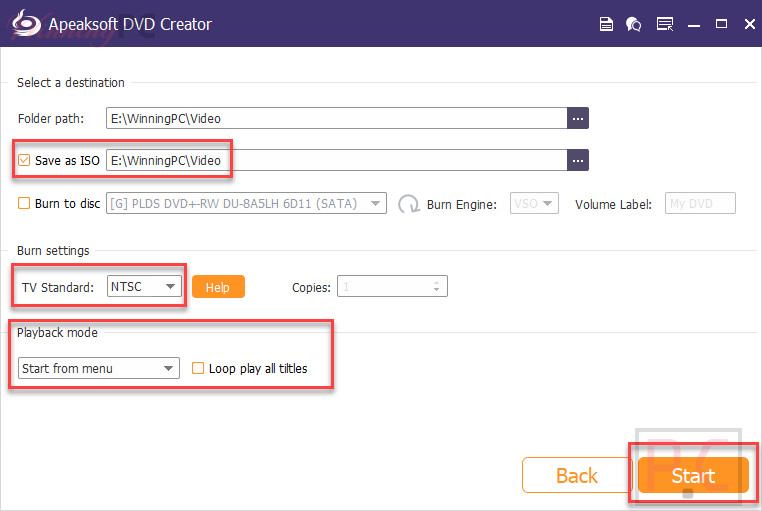Open the register document icon in title bar

(606, 24)
